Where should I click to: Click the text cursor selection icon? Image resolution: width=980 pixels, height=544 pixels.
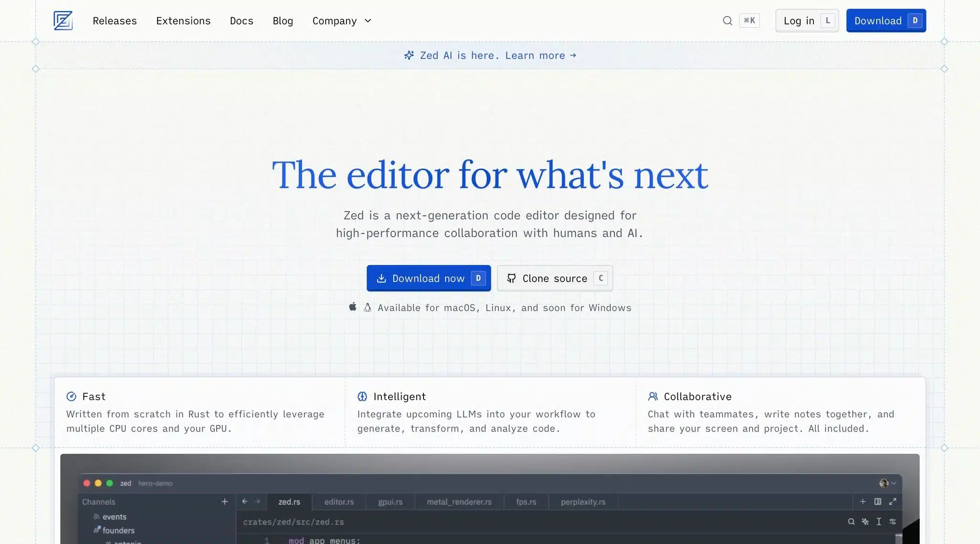click(x=879, y=521)
